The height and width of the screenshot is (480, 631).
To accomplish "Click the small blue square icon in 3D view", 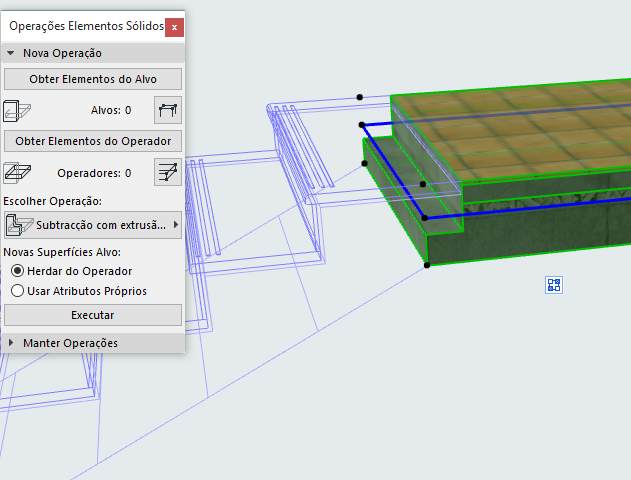I will (x=554, y=285).
